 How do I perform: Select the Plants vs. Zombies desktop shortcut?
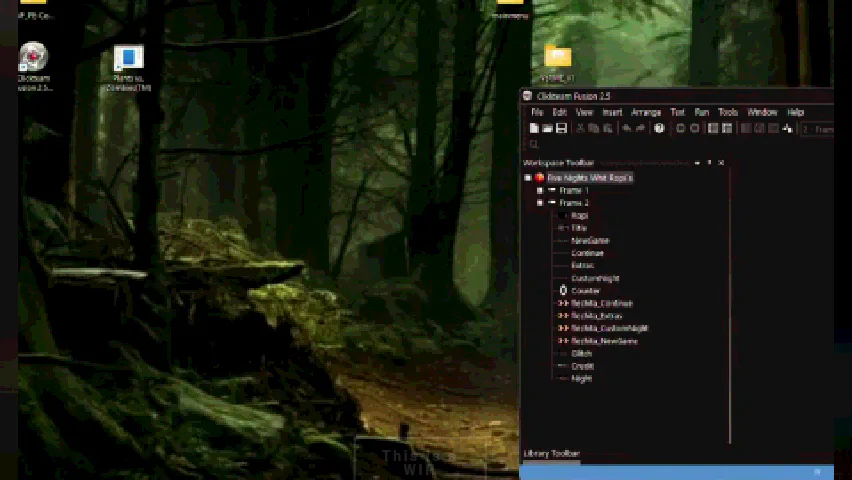(128, 57)
